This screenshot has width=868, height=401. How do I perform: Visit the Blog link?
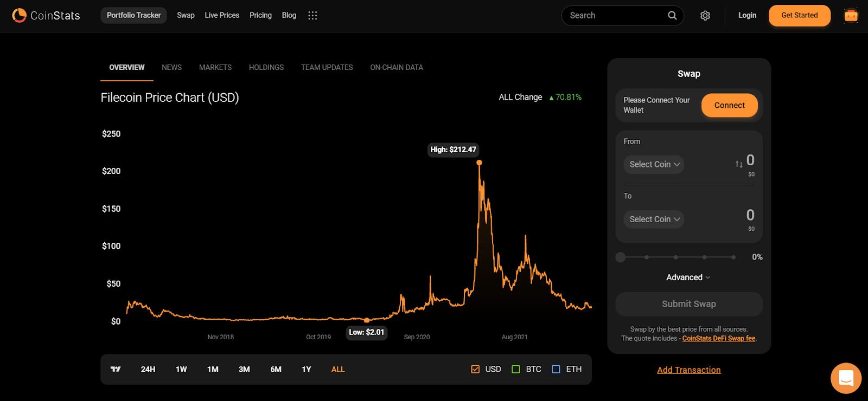pos(289,15)
